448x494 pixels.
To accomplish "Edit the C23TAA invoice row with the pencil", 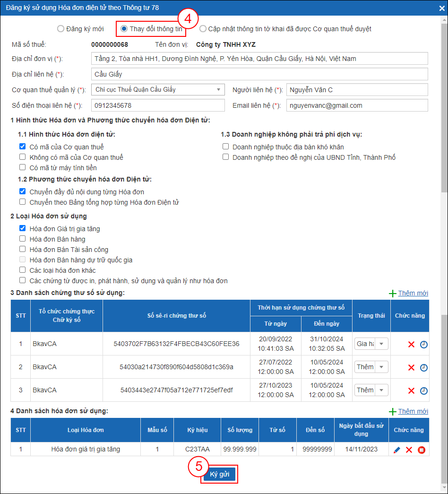I will (397, 450).
